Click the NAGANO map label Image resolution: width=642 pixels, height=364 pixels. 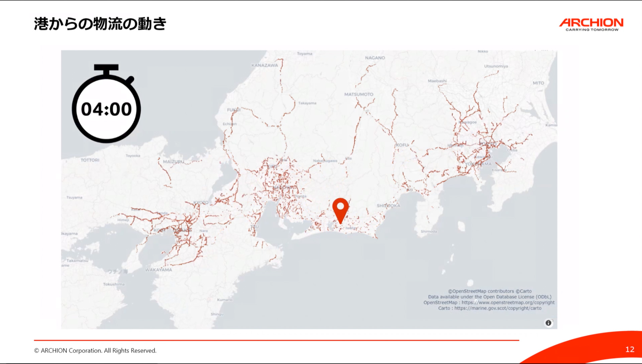375,58
